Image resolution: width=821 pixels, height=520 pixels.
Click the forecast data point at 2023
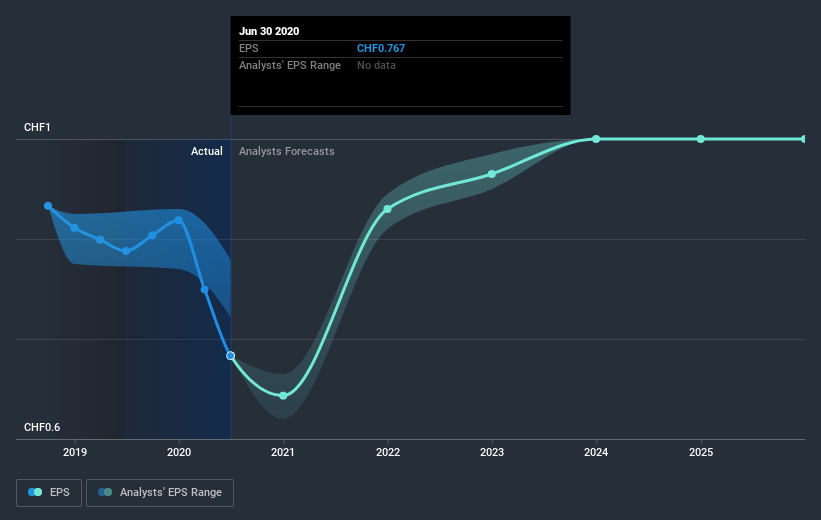coord(492,174)
